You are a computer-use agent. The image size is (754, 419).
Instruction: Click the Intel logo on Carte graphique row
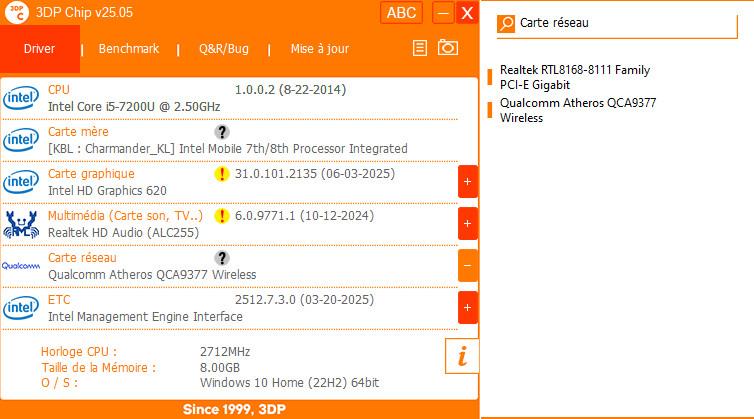21,181
